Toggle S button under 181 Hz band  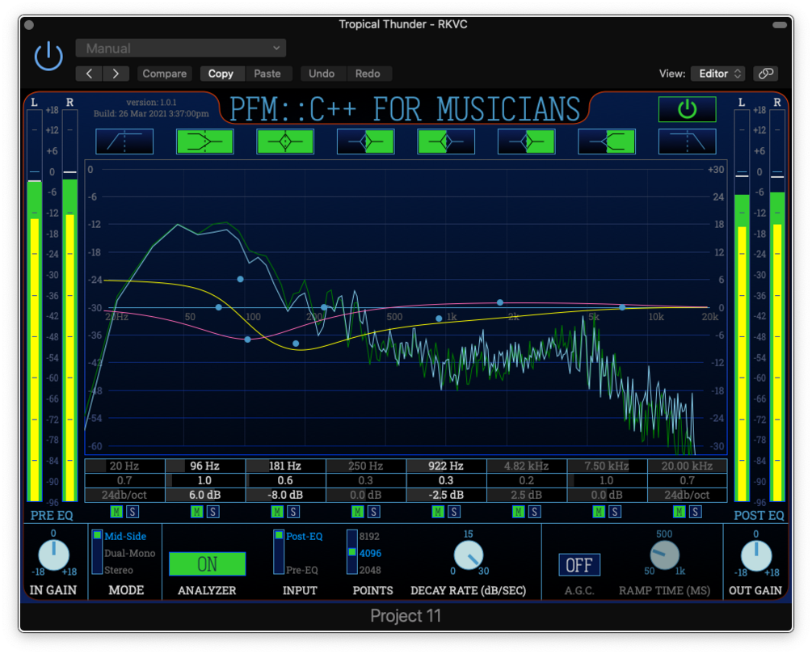293,512
